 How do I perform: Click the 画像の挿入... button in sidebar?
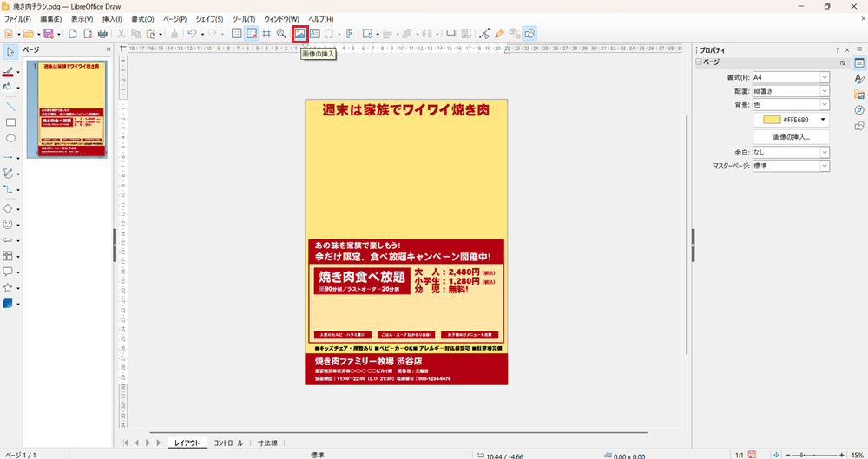coord(791,137)
